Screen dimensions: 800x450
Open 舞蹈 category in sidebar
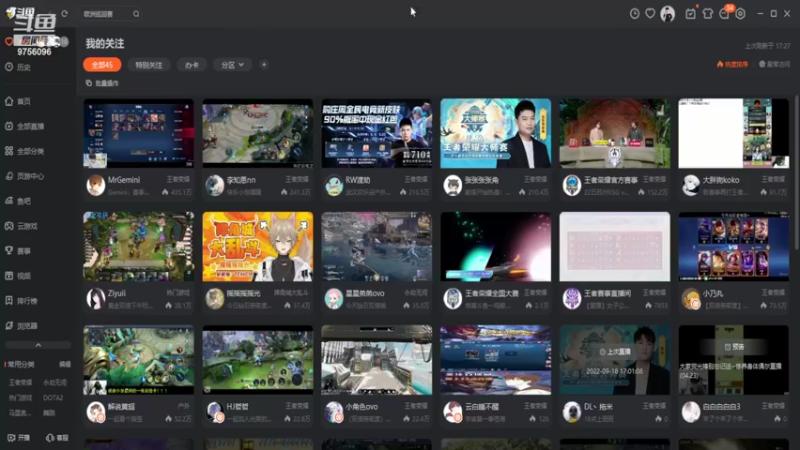coord(49,413)
